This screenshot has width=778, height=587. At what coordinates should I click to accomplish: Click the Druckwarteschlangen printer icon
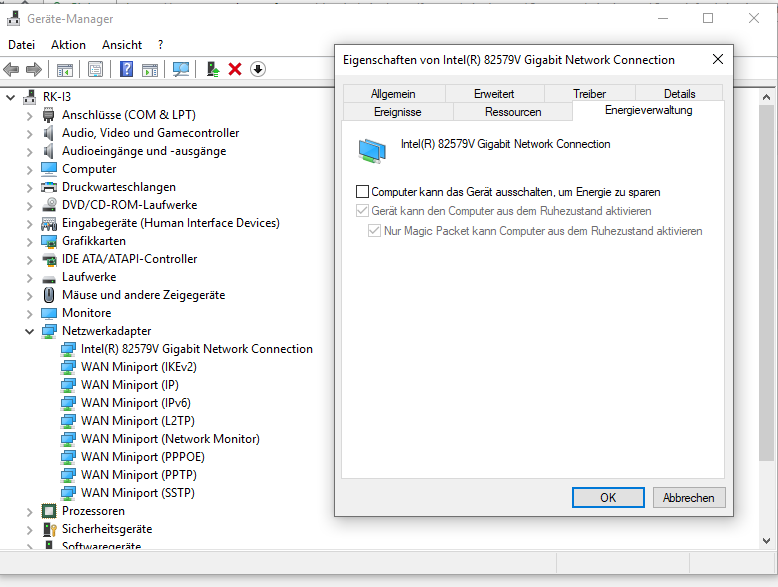pyautogui.click(x=49, y=187)
